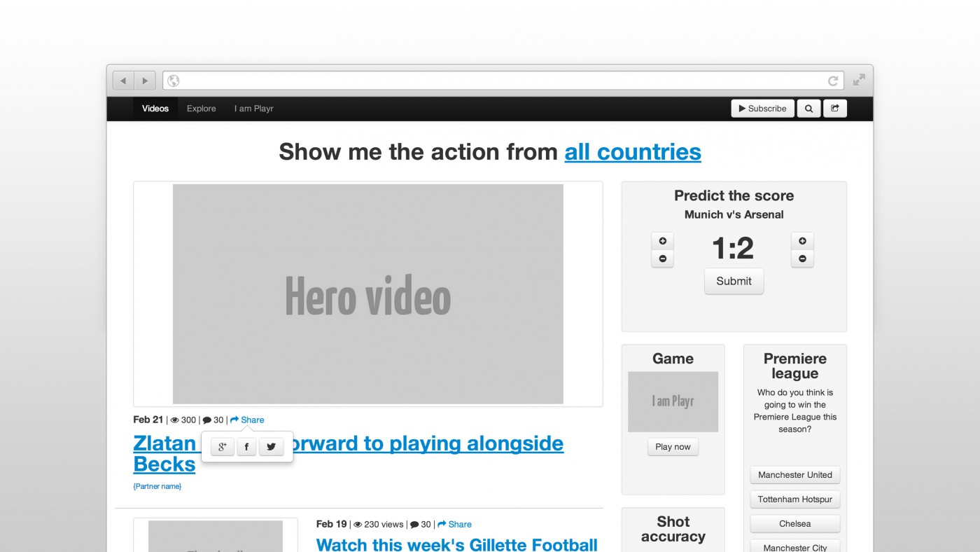Vote for Manchester United

click(795, 475)
